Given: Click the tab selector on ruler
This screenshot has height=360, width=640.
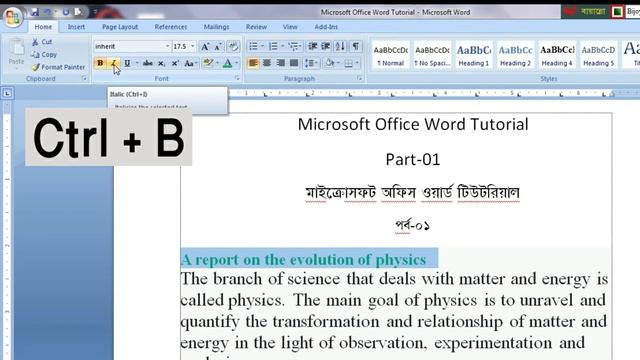Looking at the screenshot, I should click(x=7, y=93).
